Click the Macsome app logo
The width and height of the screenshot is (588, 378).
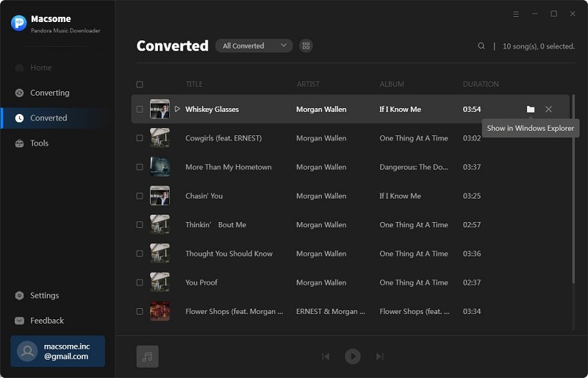pos(19,23)
